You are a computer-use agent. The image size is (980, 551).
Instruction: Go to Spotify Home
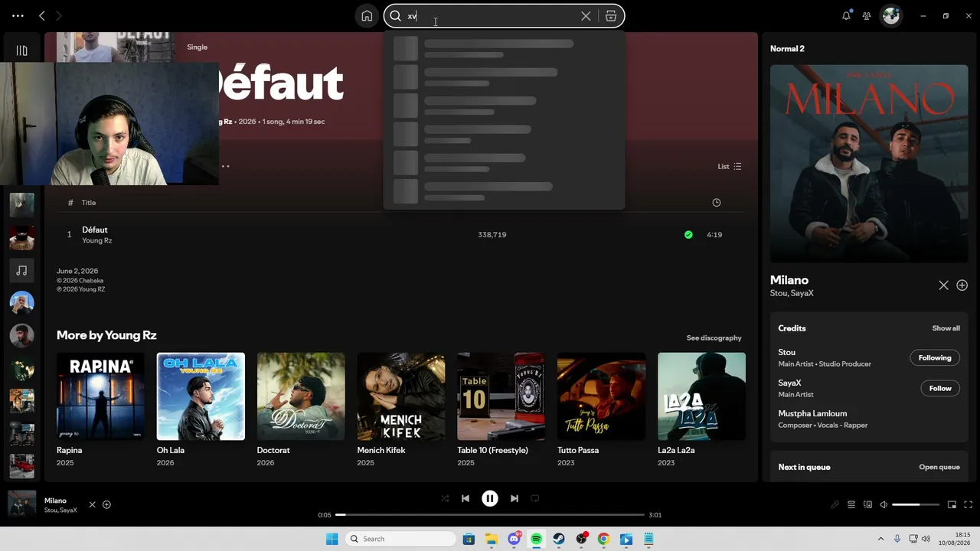(x=367, y=16)
